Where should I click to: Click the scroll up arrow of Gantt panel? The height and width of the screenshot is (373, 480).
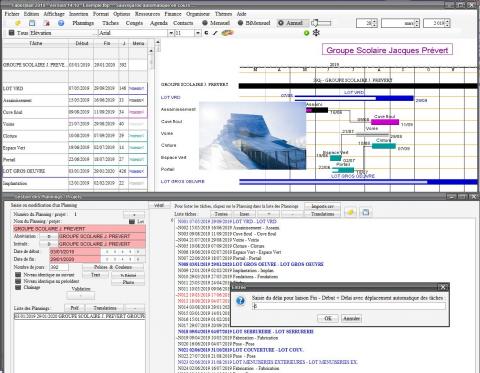pyautogui.click(x=158, y=42)
